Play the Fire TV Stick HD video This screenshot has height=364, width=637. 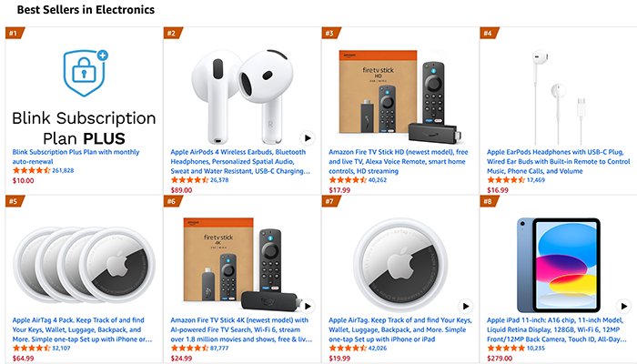coord(466,138)
